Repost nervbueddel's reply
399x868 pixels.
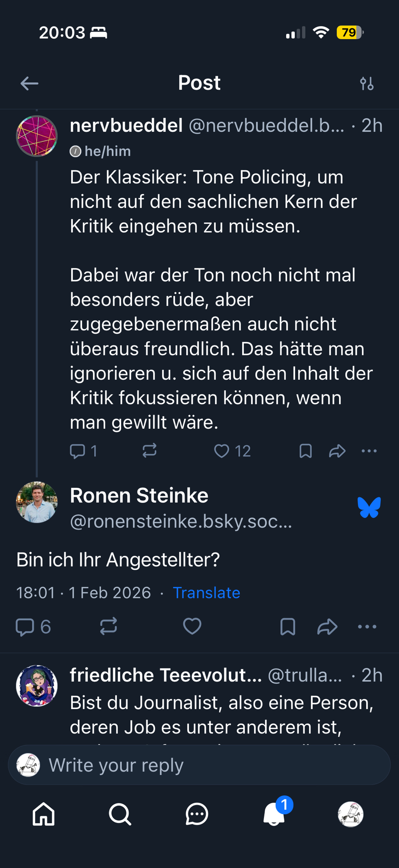[x=149, y=451]
